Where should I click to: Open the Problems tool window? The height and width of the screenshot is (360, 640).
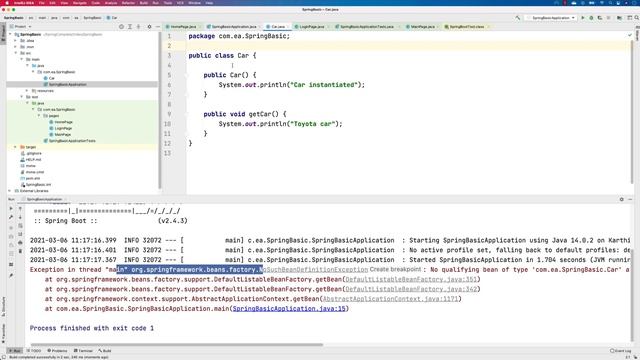click(57, 351)
